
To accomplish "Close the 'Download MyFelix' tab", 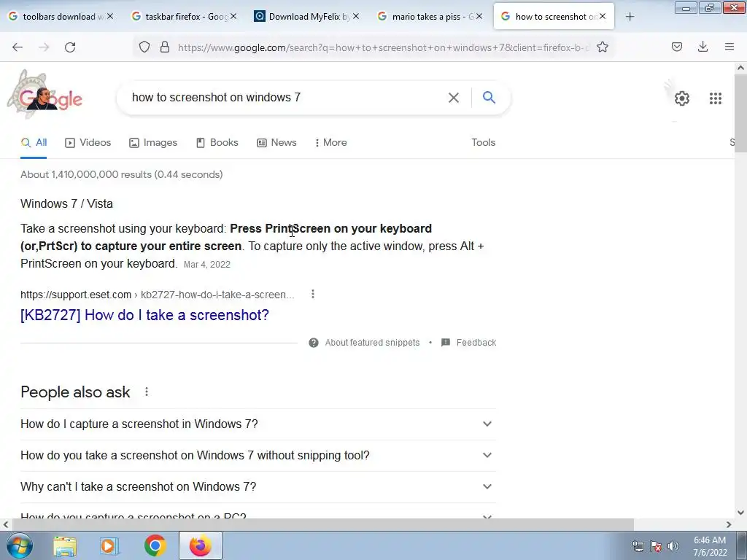I will tap(356, 16).
